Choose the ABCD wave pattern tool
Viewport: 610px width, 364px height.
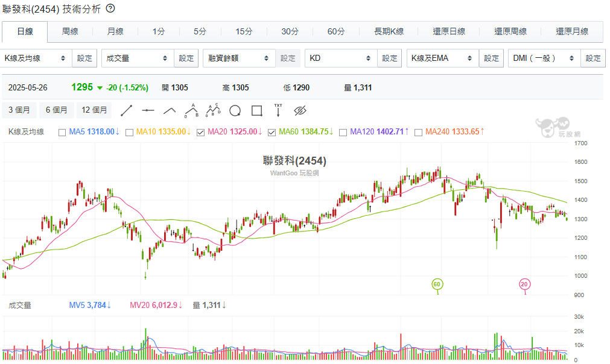click(213, 110)
